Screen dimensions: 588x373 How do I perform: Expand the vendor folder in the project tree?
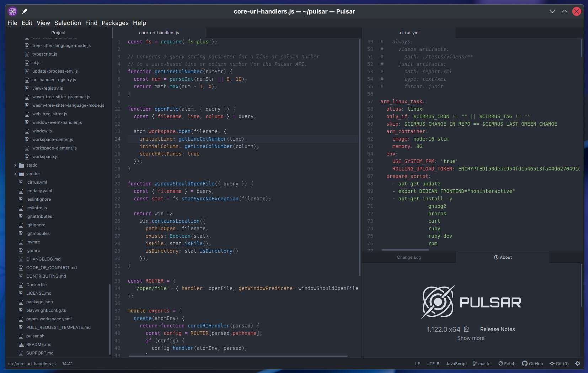coord(15,173)
